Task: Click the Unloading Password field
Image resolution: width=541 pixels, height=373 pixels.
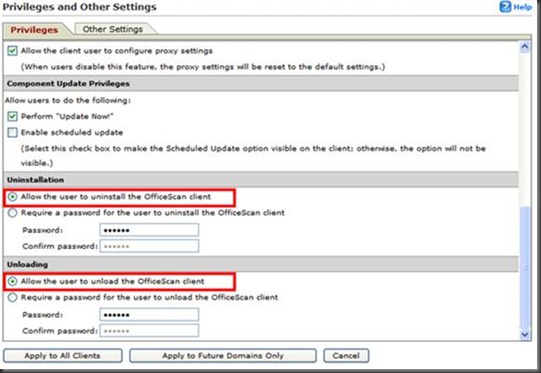Action: [149, 314]
